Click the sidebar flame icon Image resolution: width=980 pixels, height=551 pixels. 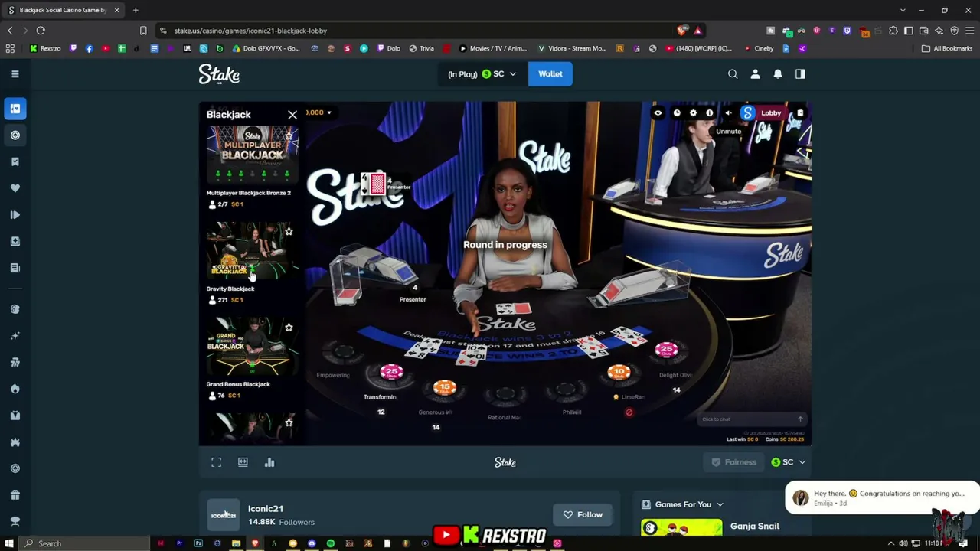click(15, 389)
